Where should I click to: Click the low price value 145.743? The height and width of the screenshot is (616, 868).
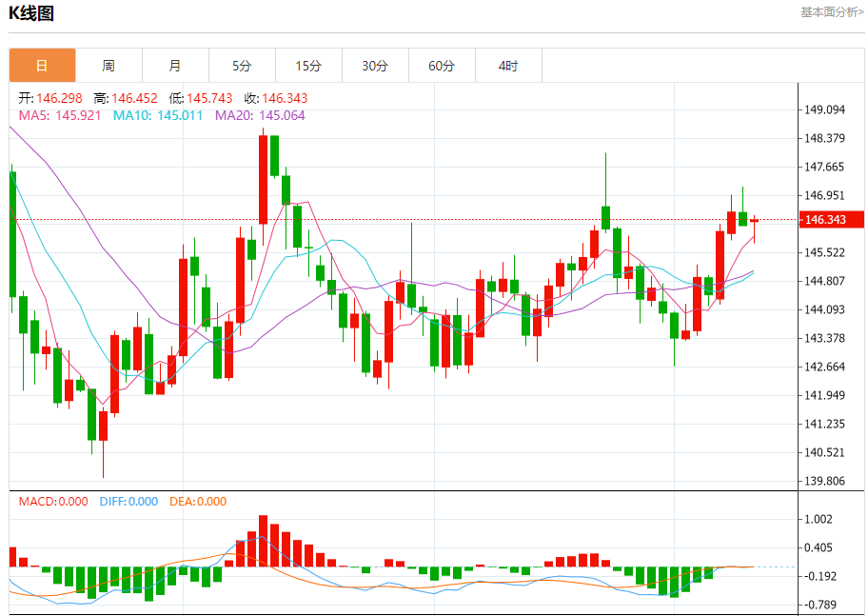(209, 98)
